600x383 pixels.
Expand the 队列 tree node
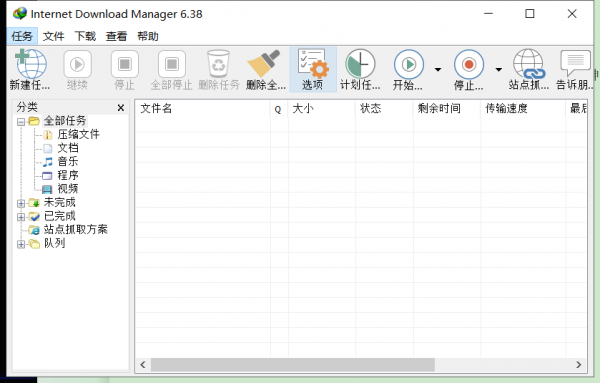click(x=21, y=244)
